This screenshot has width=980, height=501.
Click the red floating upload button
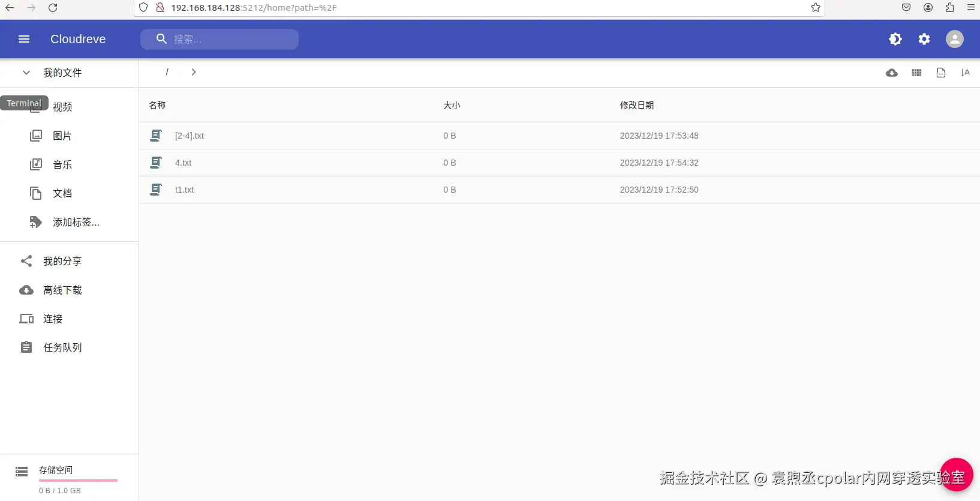(x=956, y=475)
